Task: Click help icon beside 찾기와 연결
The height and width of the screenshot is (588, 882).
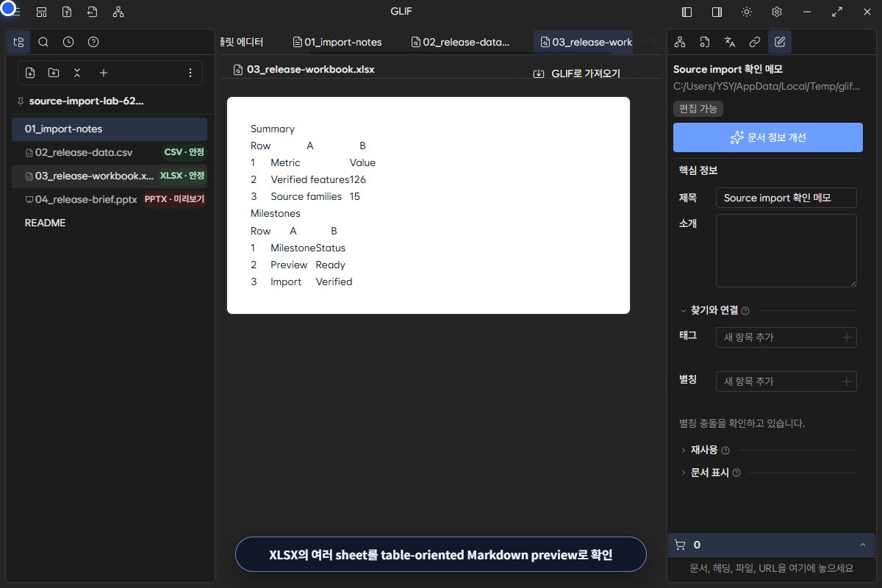Action: tap(745, 311)
